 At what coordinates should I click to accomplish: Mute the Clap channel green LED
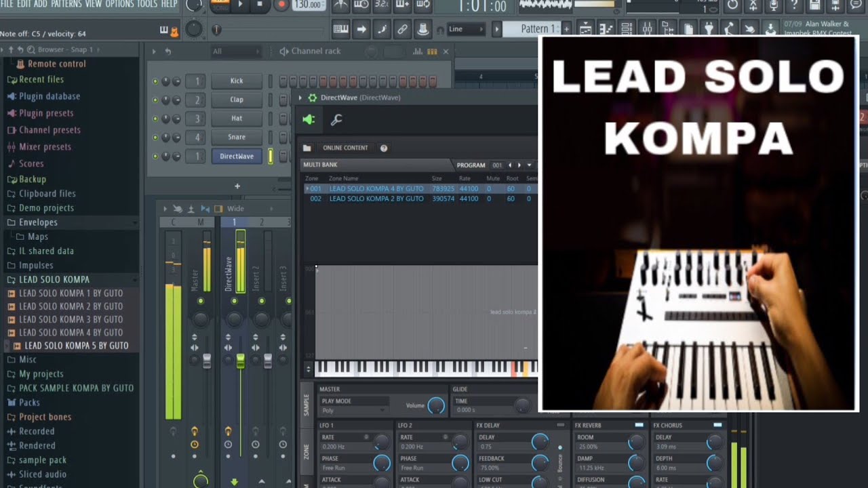click(155, 100)
